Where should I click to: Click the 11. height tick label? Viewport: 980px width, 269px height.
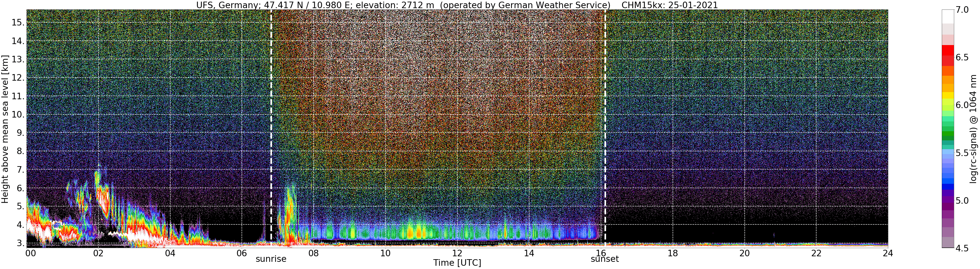click(x=18, y=96)
